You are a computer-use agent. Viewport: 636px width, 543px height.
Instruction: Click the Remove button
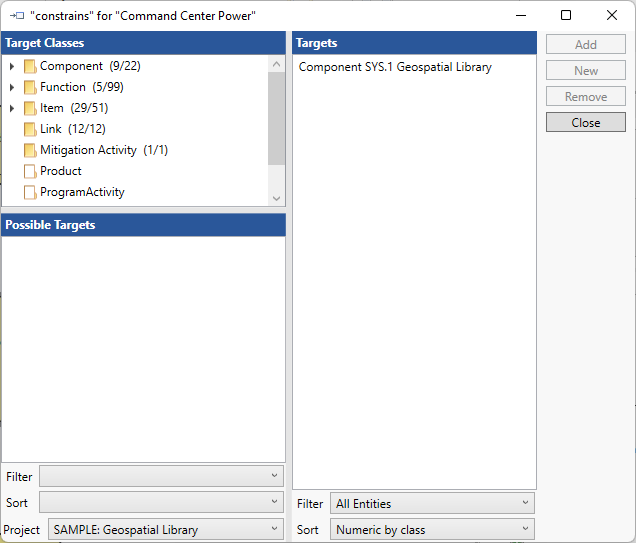pyautogui.click(x=586, y=97)
